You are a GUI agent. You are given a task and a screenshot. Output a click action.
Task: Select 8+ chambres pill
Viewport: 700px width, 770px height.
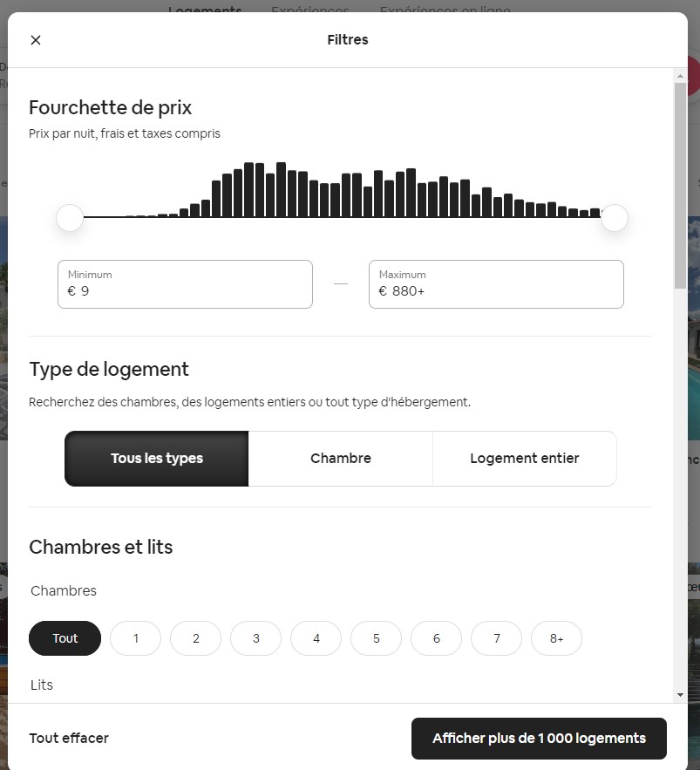(x=557, y=638)
